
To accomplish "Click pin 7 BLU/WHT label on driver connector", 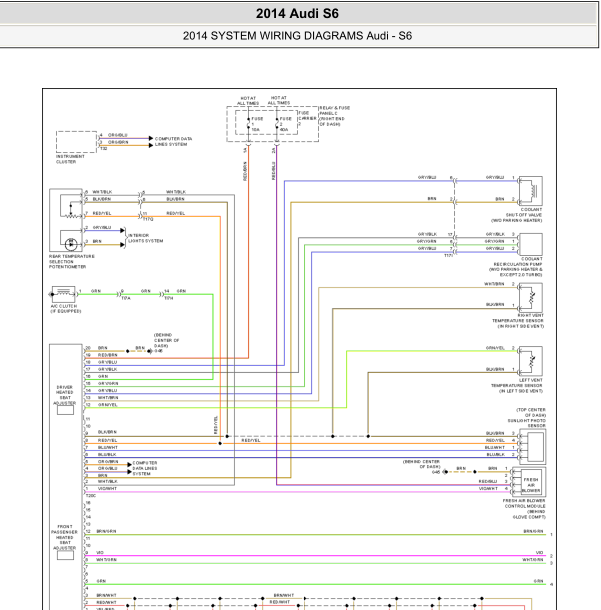I will [107, 447].
